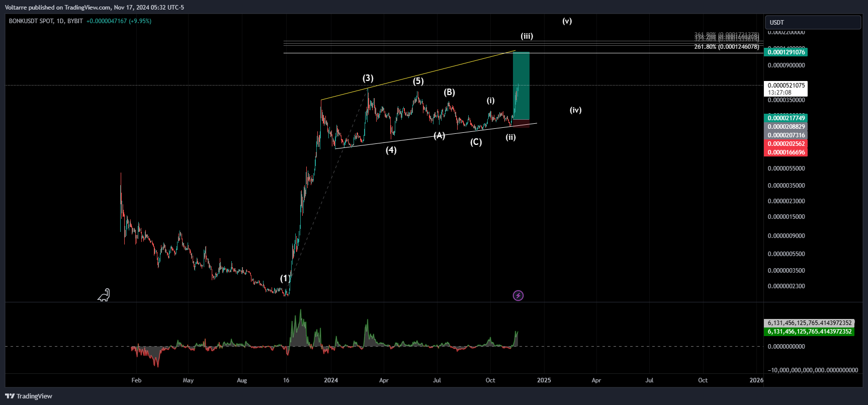Select the red stop-loss zone of position
Viewport: 868px width, 405px height.
click(521, 124)
